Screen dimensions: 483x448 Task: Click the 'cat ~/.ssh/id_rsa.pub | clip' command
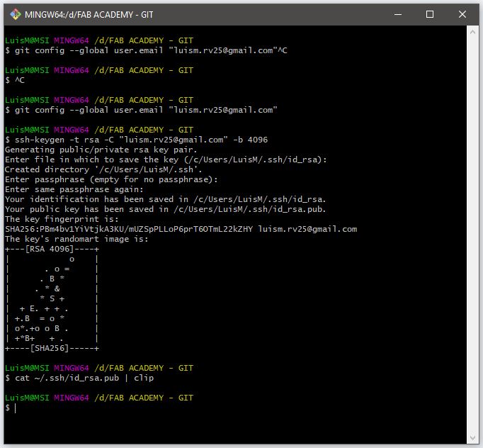[x=79, y=378]
